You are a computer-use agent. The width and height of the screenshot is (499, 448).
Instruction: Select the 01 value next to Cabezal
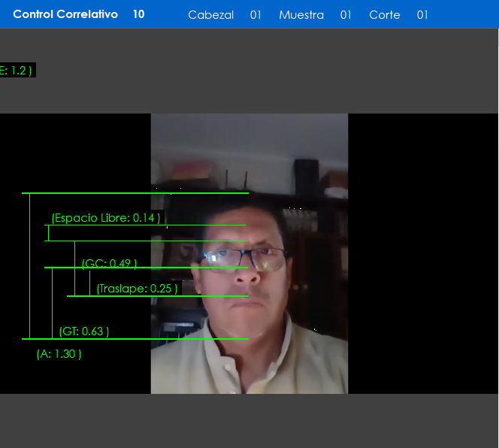[256, 15]
